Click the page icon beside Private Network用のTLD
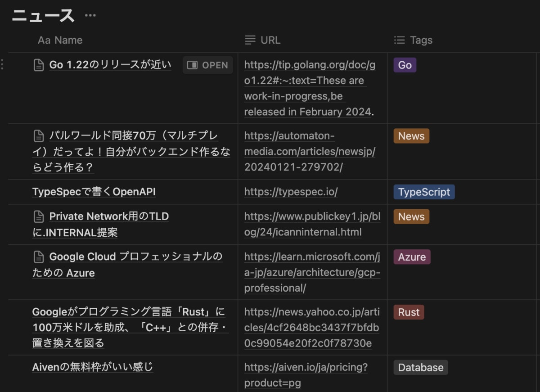 [x=39, y=216]
